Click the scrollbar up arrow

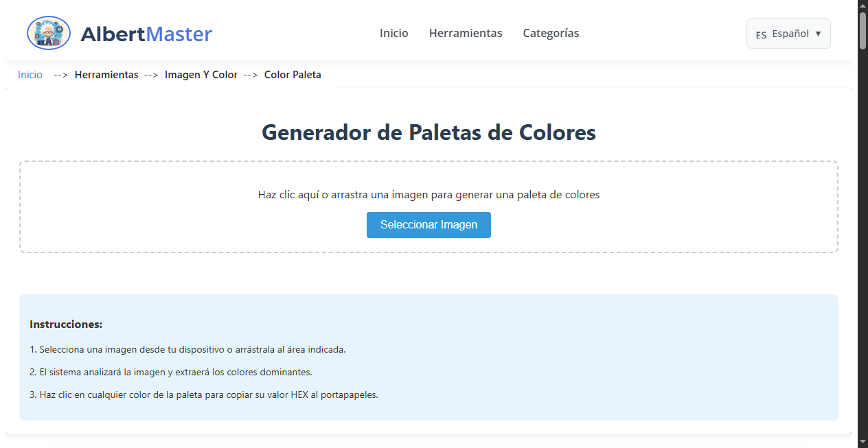tap(863, 5)
